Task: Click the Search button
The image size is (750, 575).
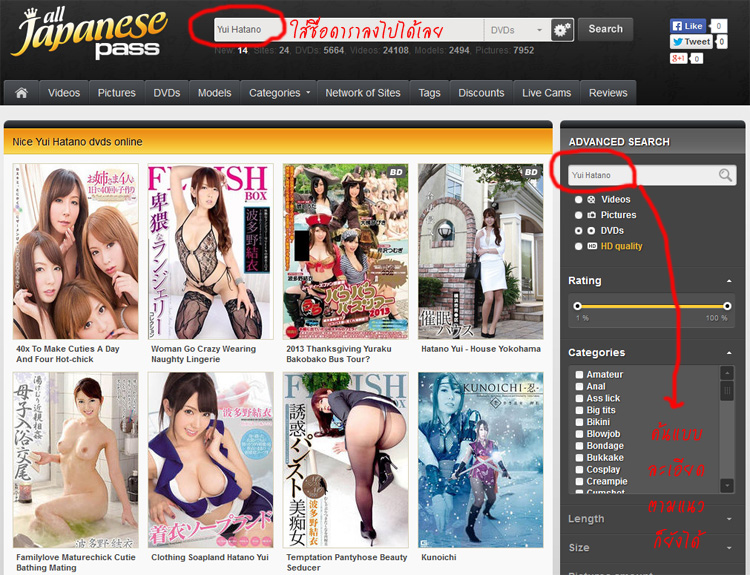Action: [606, 29]
